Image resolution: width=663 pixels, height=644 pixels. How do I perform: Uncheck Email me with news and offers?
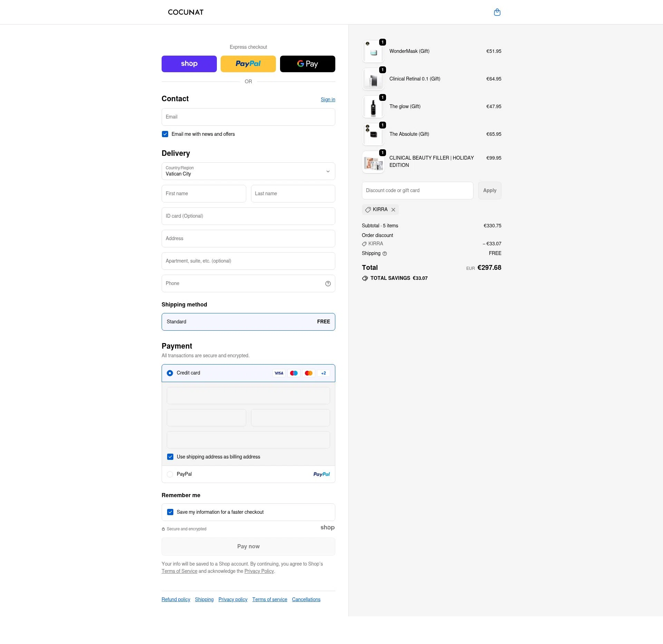pos(165,134)
